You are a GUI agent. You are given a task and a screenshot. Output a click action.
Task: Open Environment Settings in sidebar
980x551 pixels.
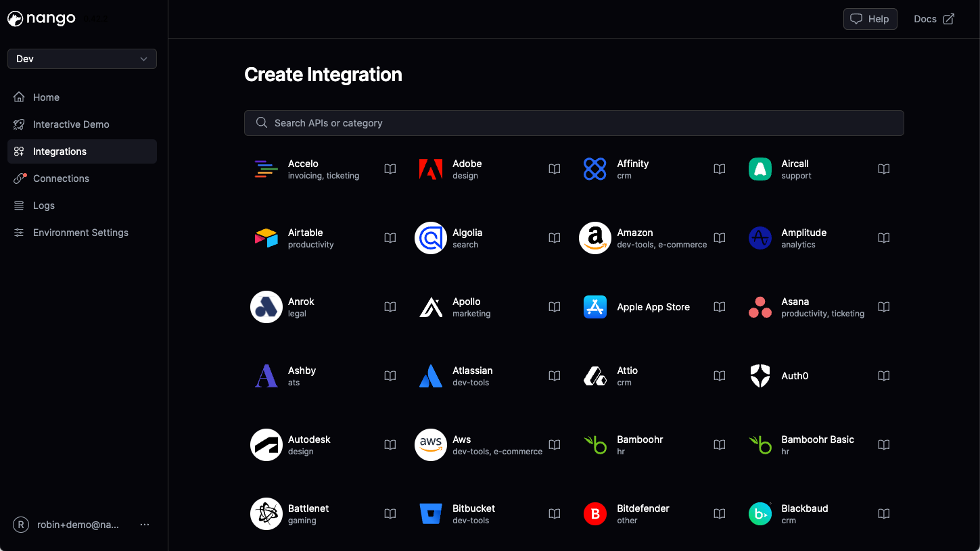click(82, 233)
